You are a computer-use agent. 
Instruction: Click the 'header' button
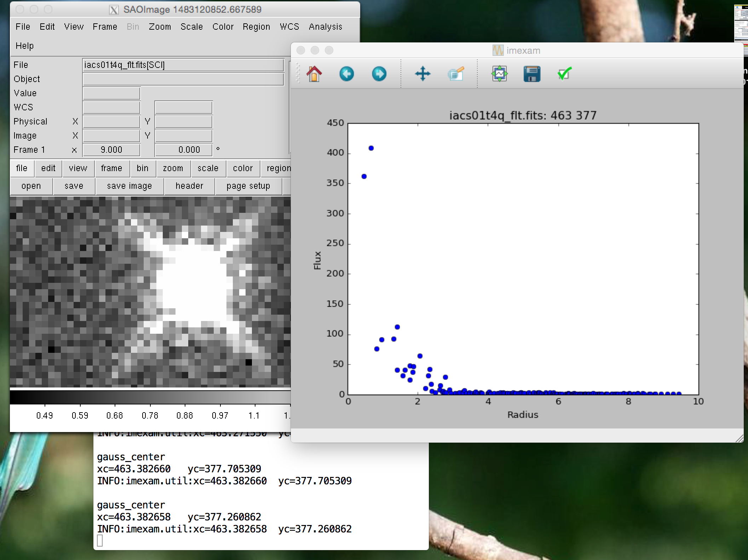click(x=189, y=186)
